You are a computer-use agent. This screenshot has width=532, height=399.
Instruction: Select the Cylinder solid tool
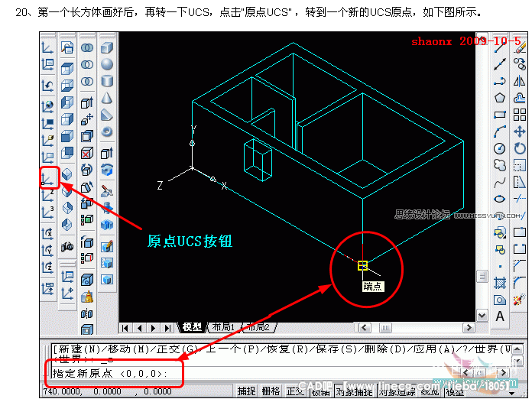coord(107,82)
